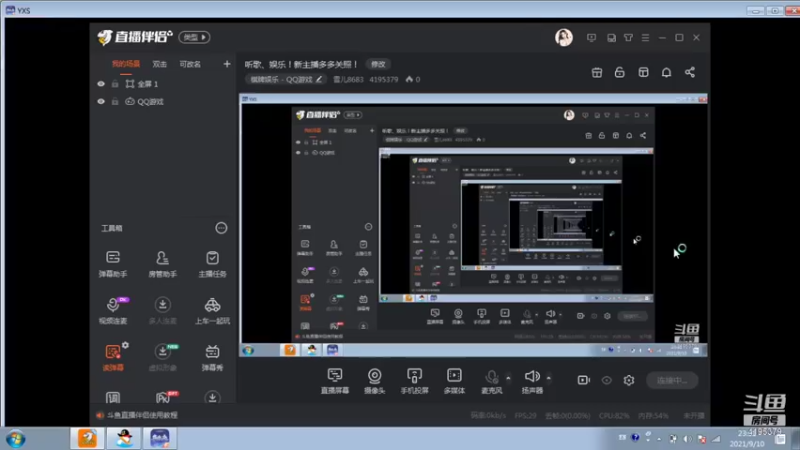The image size is (800, 450).
Task: Toggle the unlock padlock icon in header
Action: tap(619, 72)
